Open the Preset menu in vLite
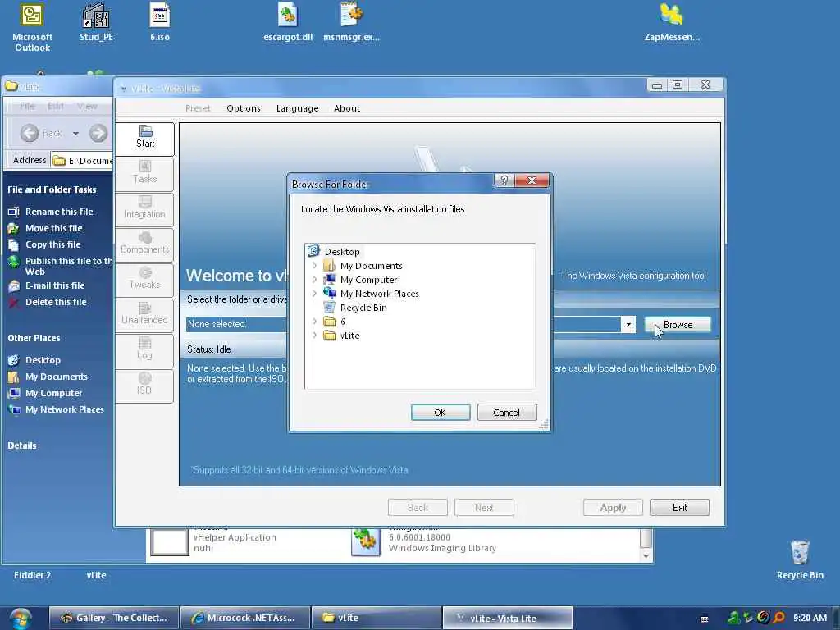840x630 pixels. click(198, 108)
